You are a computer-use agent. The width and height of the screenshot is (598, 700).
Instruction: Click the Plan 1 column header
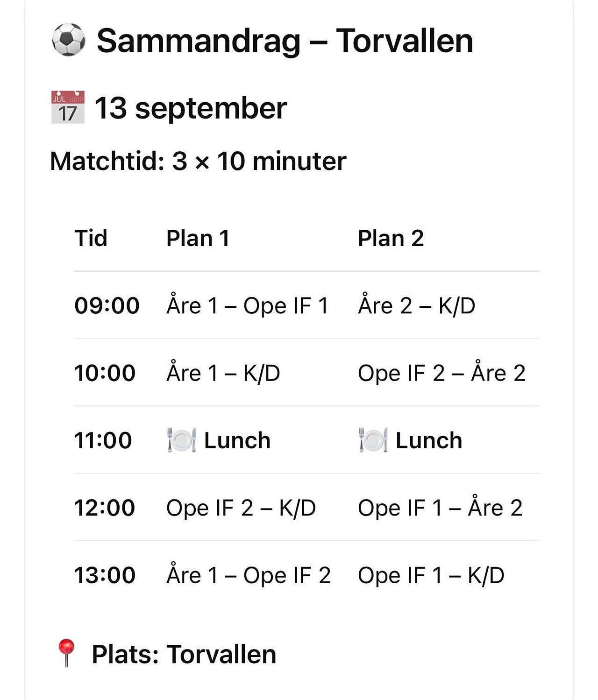198,238
